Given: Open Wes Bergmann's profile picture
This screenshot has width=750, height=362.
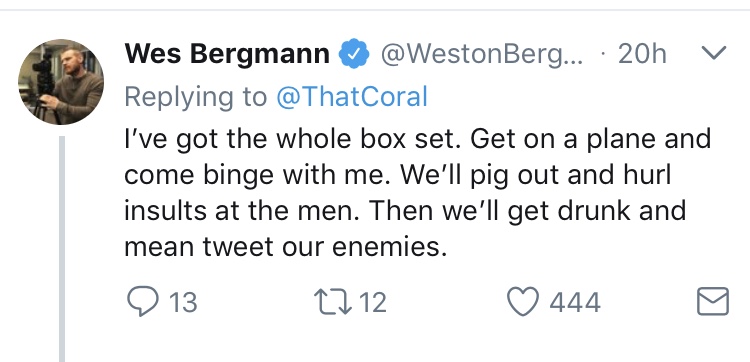Looking at the screenshot, I should click(61, 82).
